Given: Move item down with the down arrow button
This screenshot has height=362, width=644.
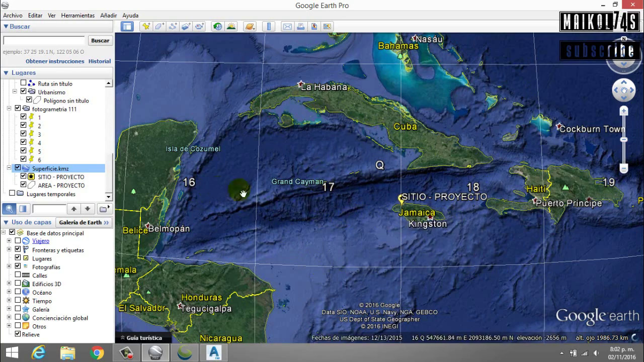Looking at the screenshot, I should [88, 209].
